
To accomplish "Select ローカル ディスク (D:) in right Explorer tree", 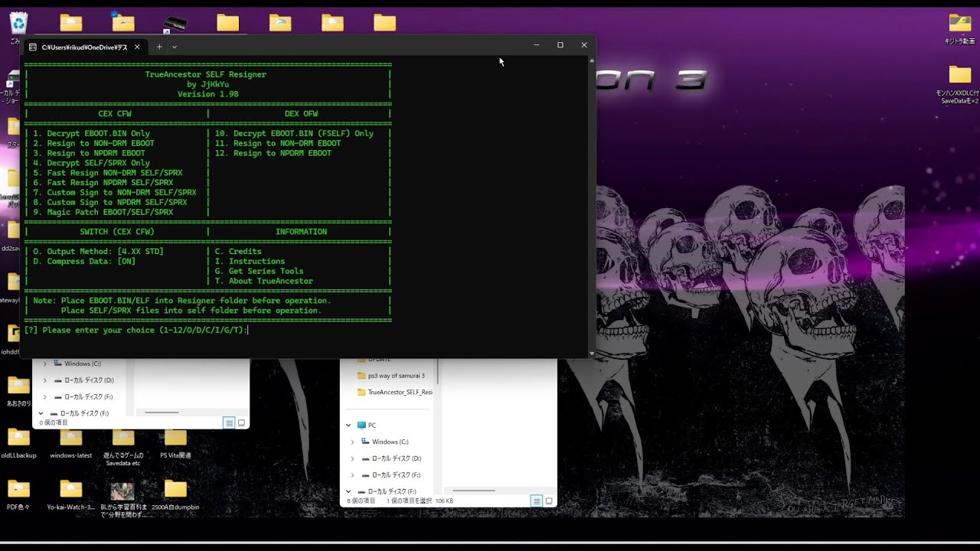I will 390,458.
